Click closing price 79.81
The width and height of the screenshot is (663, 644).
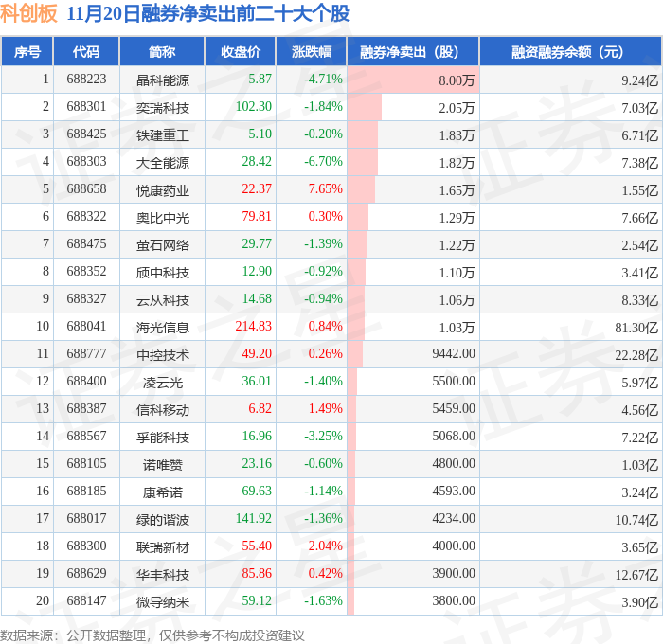point(257,217)
